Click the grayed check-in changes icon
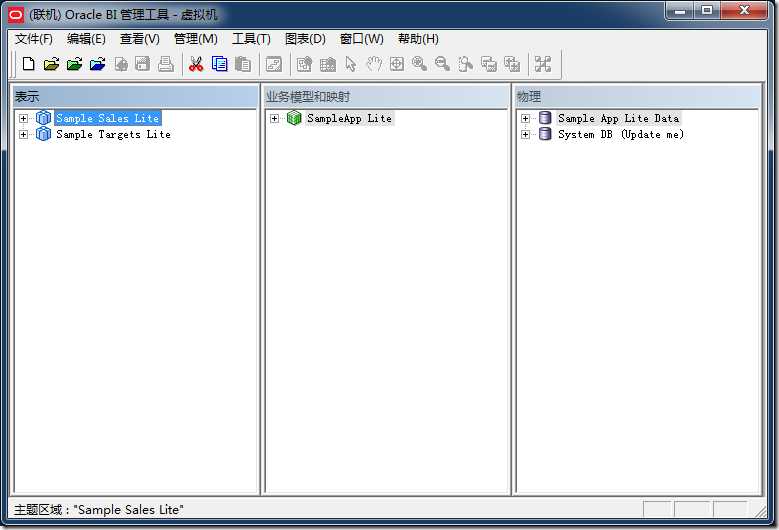 121,64
